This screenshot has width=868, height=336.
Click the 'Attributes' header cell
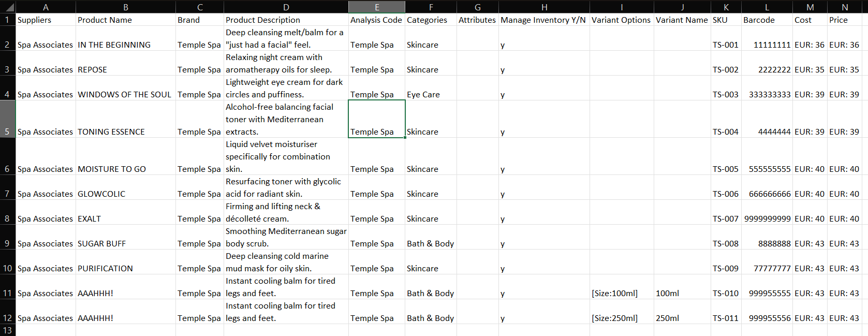pos(478,20)
